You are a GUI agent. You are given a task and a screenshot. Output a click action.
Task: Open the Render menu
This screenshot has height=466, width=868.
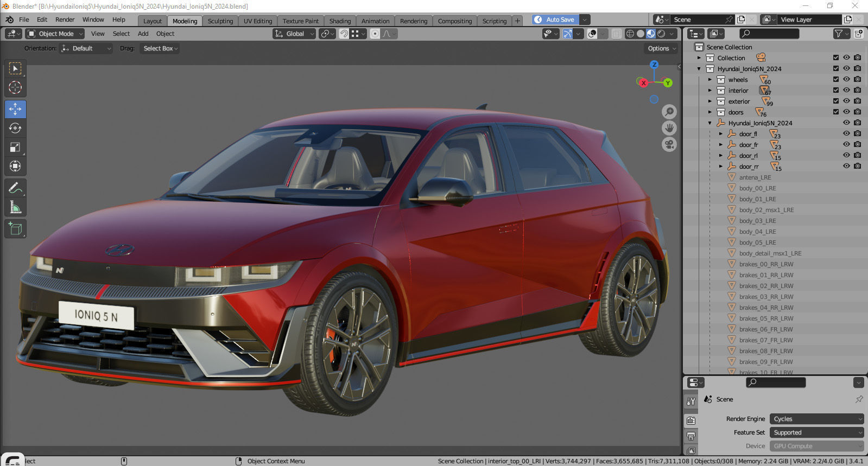pos(65,20)
